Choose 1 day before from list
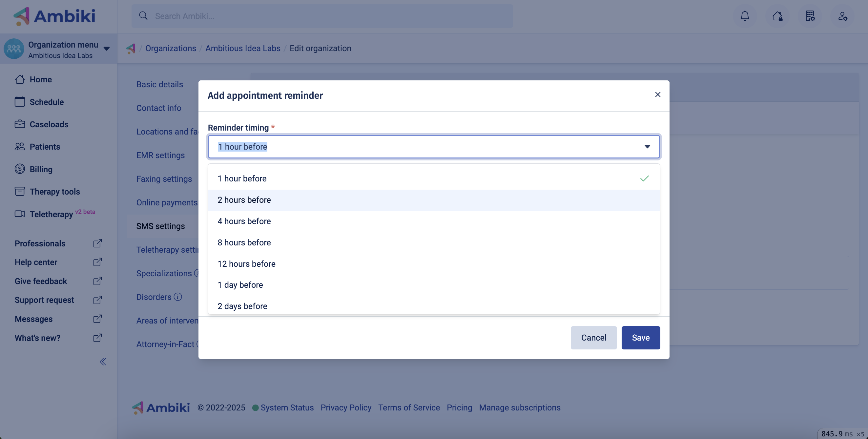 240,285
